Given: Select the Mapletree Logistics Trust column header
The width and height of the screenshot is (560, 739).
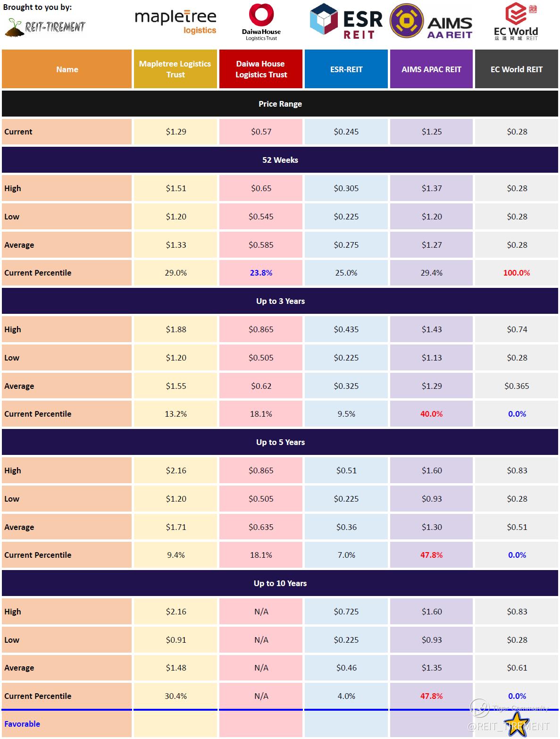Looking at the screenshot, I should click(x=175, y=69).
